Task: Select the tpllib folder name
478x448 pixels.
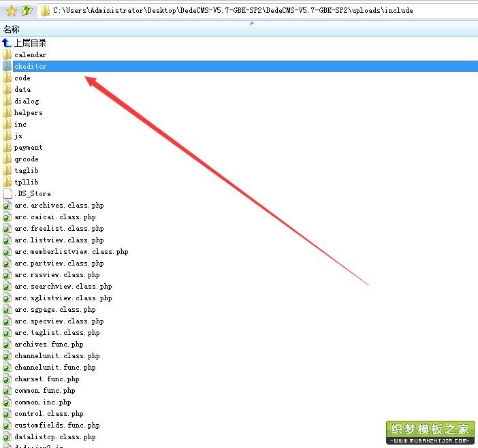Action: [27, 182]
